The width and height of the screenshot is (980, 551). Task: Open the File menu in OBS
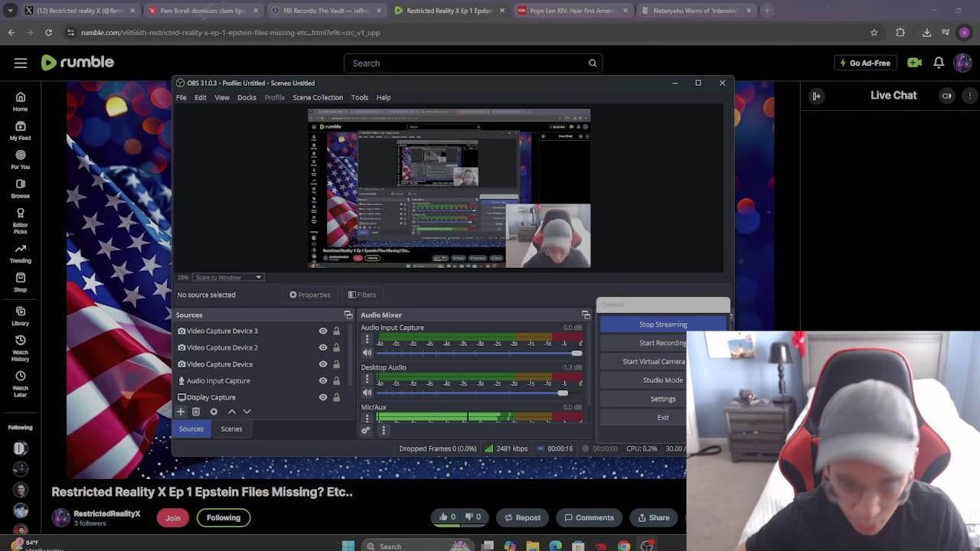pos(181,98)
